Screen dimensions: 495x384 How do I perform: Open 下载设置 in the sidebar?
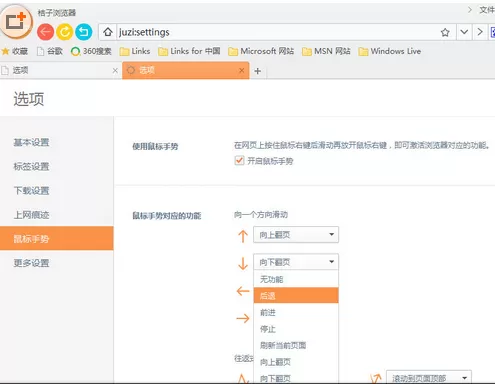tap(31, 191)
